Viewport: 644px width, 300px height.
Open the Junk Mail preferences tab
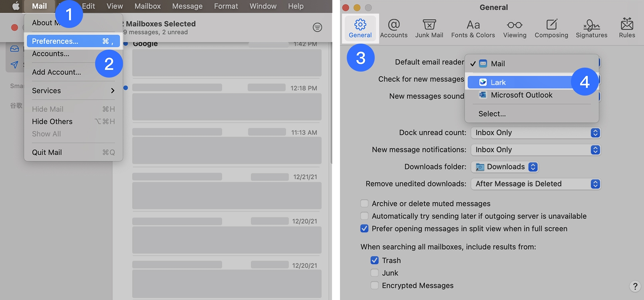(x=429, y=28)
